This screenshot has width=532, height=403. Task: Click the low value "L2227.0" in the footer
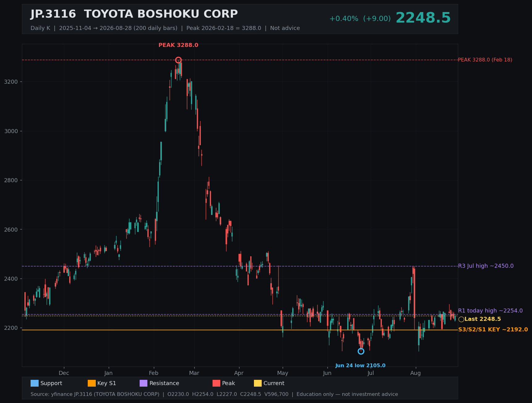pos(227,394)
